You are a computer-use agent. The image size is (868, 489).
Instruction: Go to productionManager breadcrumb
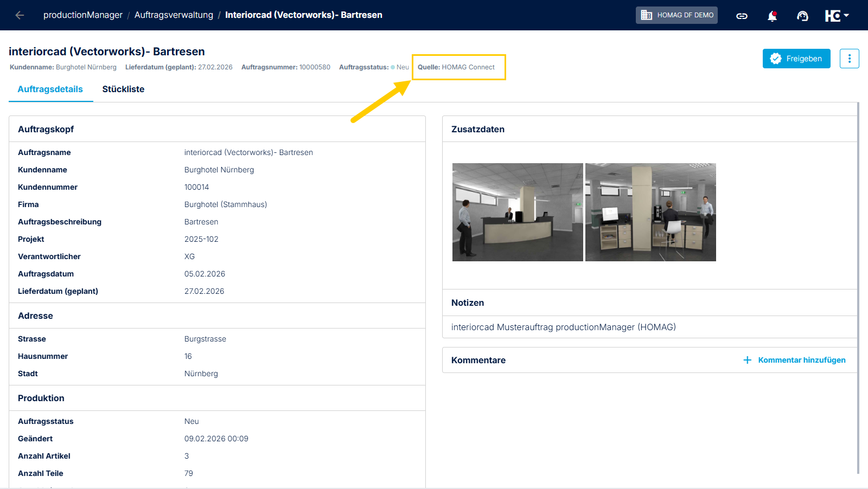pyautogui.click(x=83, y=15)
